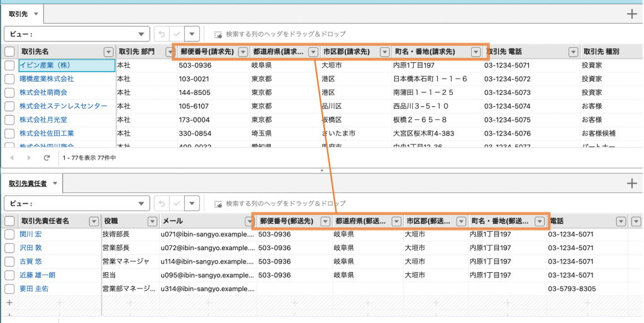Open the 株式会社月光堂 account link
The height and width of the screenshot is (323, 644).
pyautogui.click(x=43, y=119)
